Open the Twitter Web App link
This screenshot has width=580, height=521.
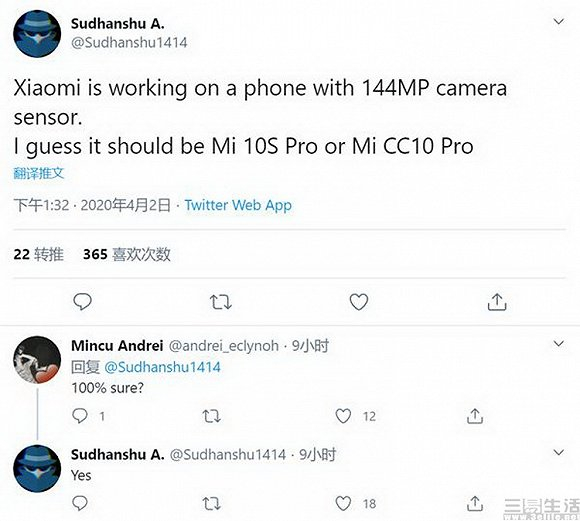(x=238, y=205)
